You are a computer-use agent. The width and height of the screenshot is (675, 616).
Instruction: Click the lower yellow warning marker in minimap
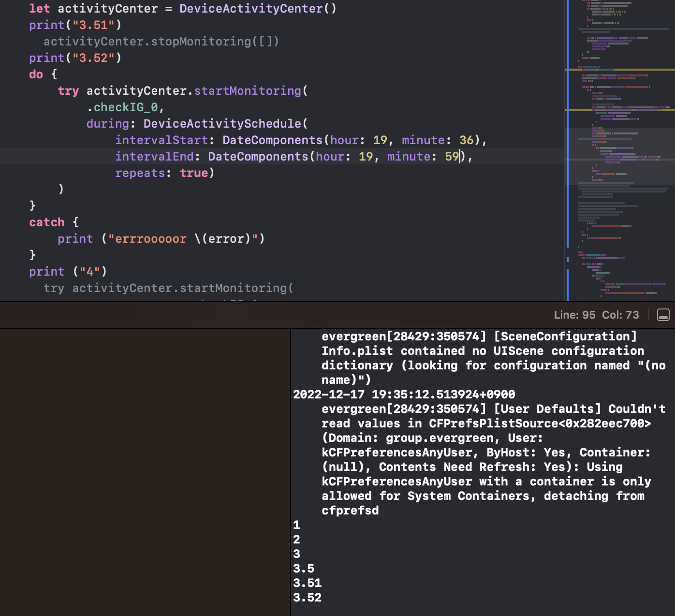[620, 110]
